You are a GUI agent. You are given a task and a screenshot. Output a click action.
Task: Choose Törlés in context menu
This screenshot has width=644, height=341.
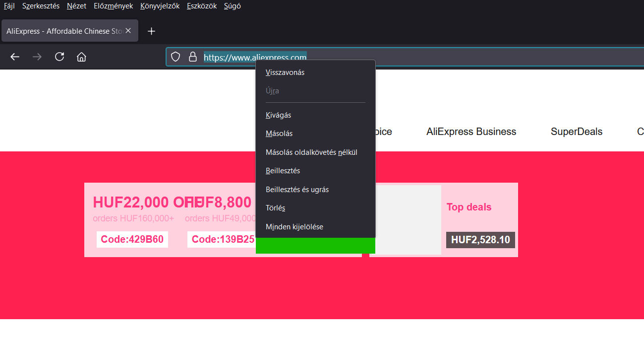315,208
